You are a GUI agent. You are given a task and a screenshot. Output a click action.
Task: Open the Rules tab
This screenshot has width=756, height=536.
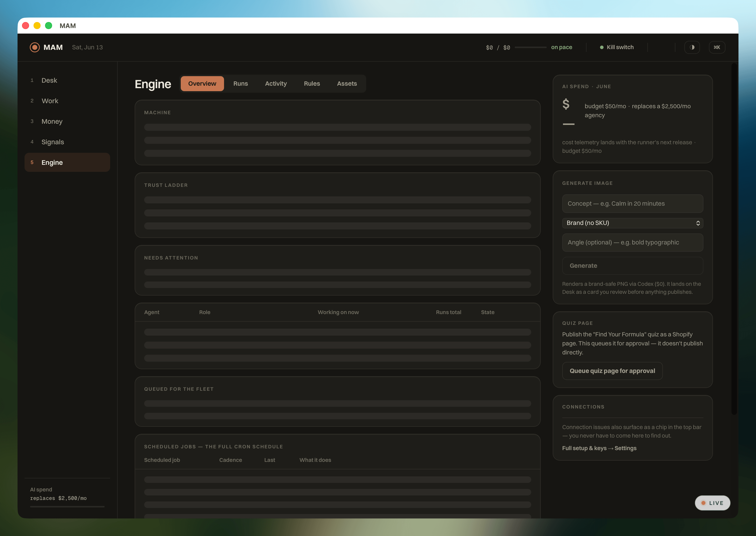point(312,83)
